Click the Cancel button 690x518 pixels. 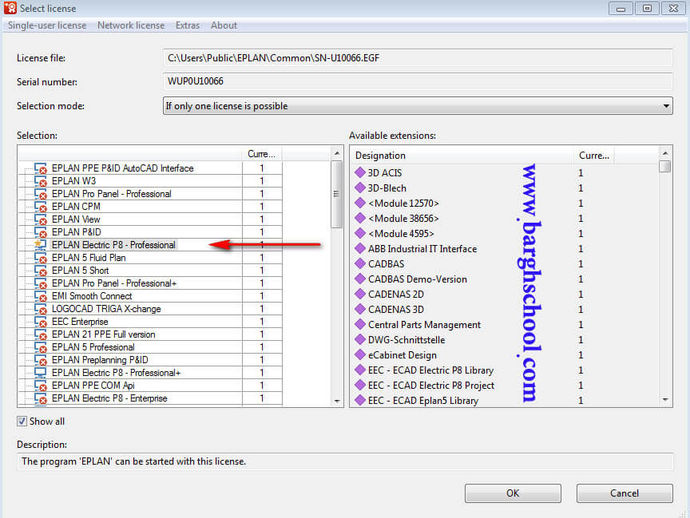(x=624, y=493)
